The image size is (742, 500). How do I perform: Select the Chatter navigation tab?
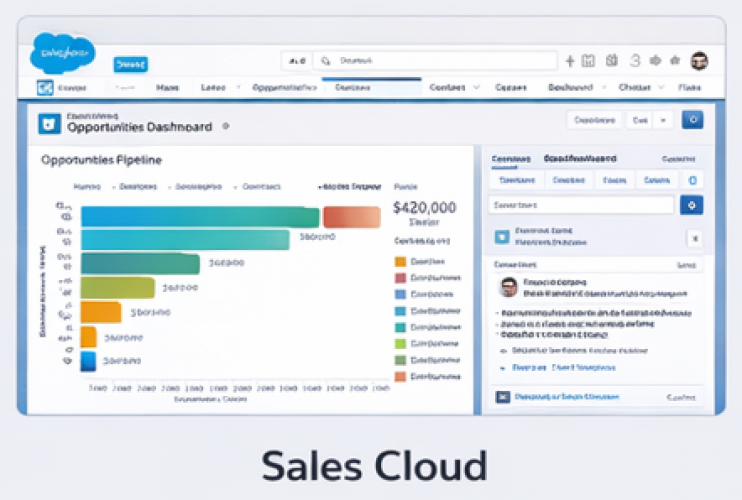click(x=635, y=88)
